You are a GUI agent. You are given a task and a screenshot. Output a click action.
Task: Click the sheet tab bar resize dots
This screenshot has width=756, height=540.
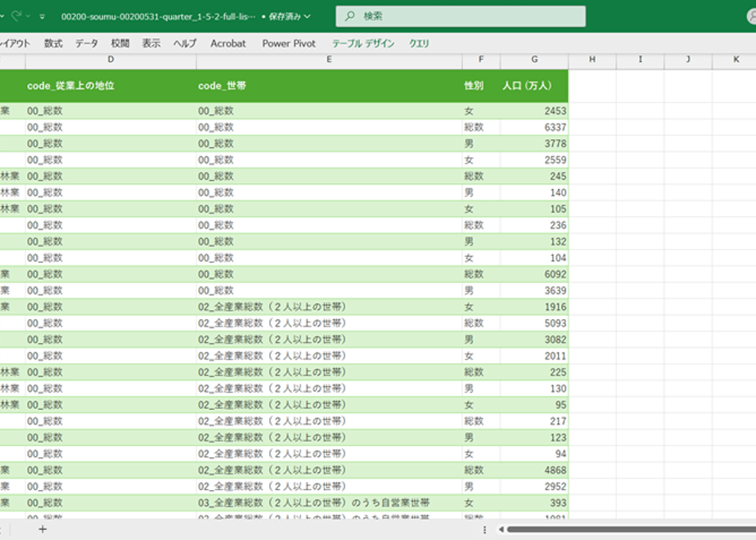pos(484,529)
